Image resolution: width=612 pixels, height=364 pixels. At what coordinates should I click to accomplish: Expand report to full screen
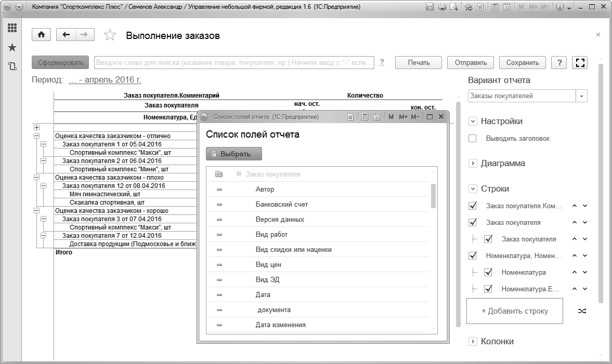(x=580, y=62)
